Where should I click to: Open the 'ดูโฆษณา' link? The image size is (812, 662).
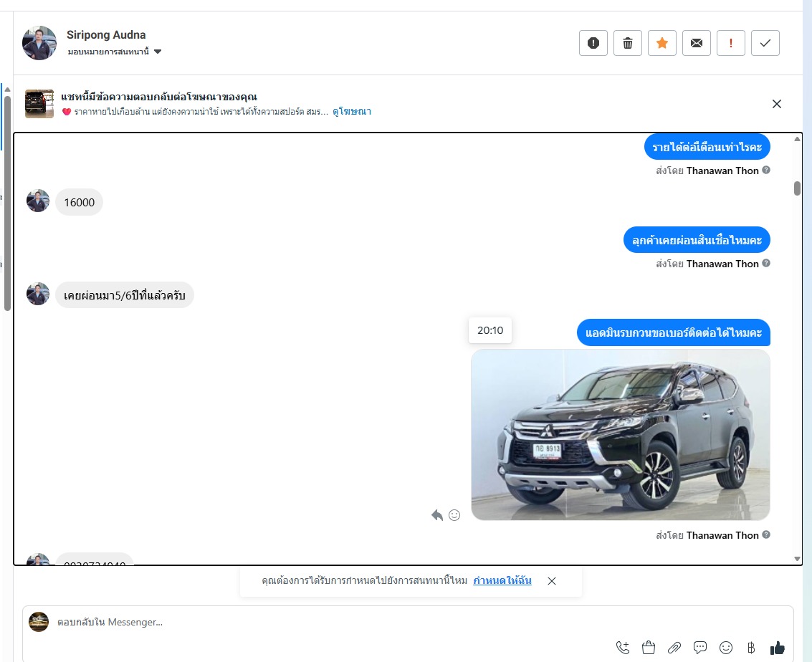(352, 111)
